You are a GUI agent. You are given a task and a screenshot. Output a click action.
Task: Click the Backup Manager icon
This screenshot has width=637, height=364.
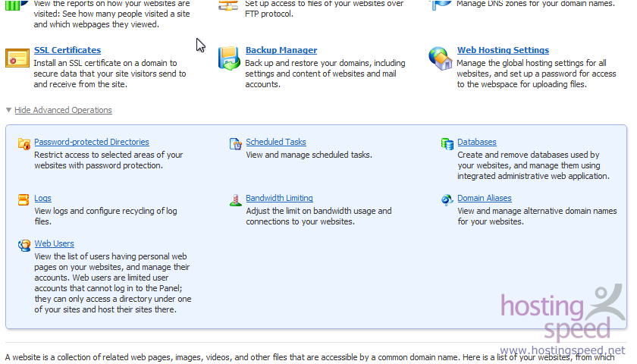pyautogui.click(x=229, y=58)
